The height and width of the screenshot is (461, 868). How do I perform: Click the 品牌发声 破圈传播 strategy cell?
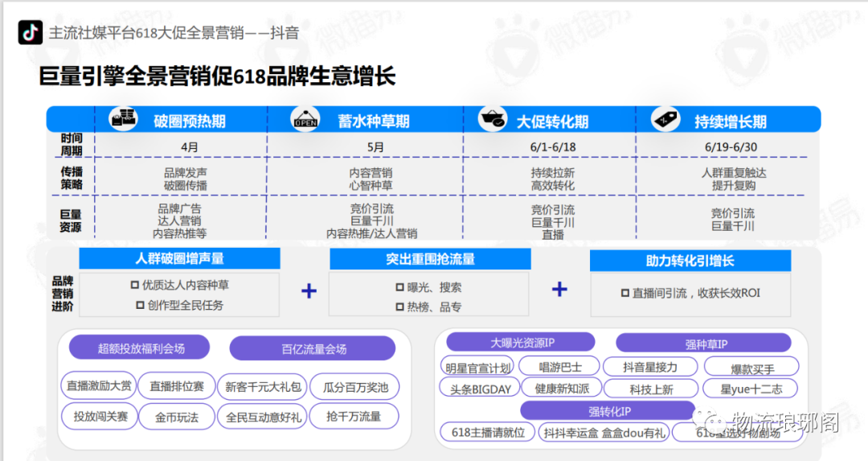pos(185,179)
